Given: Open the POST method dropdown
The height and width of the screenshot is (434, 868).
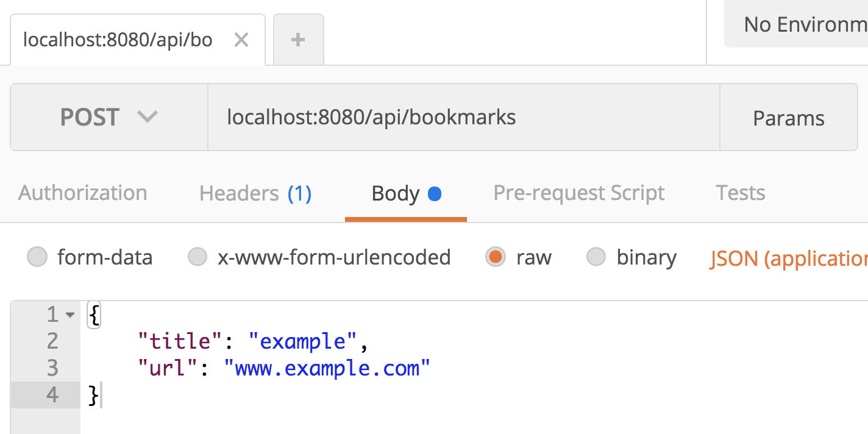Looking at the screenshot, I should pyautogui.click(x=108, y=117).
